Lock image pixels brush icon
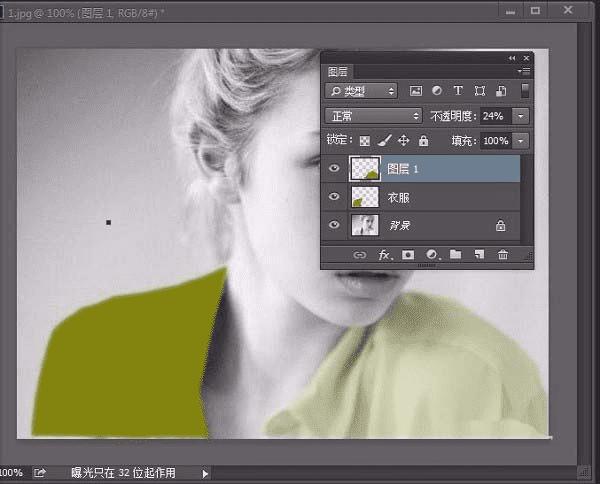Viewport: 600px width, 484px height. pyautogui.click(x=384, y=140)
